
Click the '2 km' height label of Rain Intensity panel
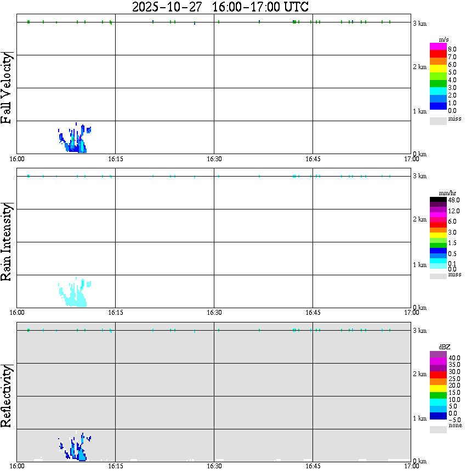419,219
